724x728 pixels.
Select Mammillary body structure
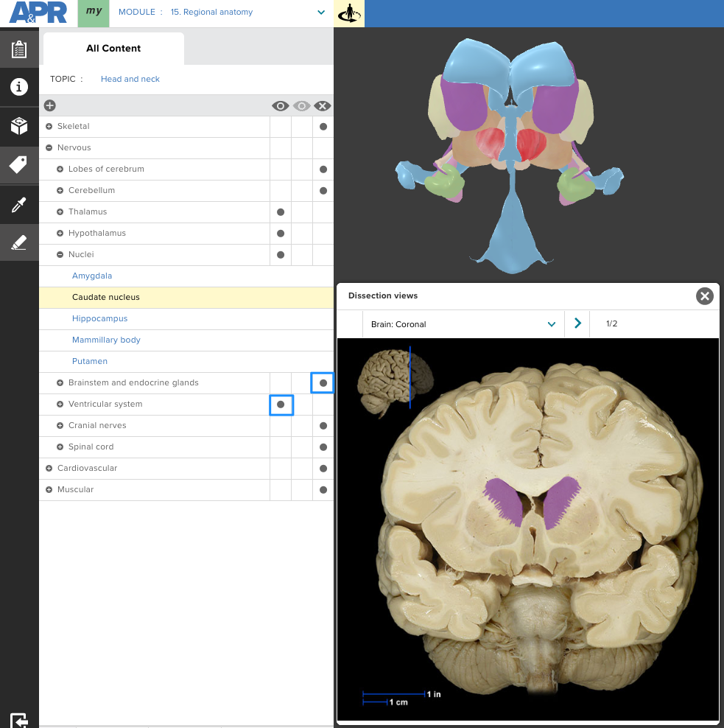(106, 340)
